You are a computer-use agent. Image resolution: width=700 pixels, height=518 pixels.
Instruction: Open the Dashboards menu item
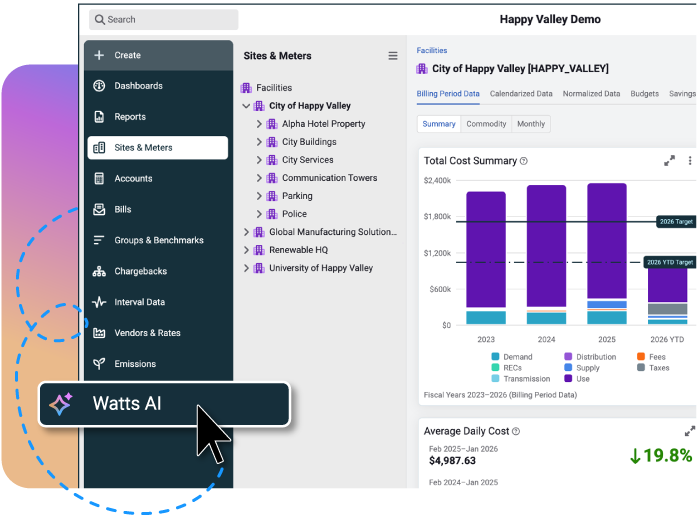coord(158,86)
